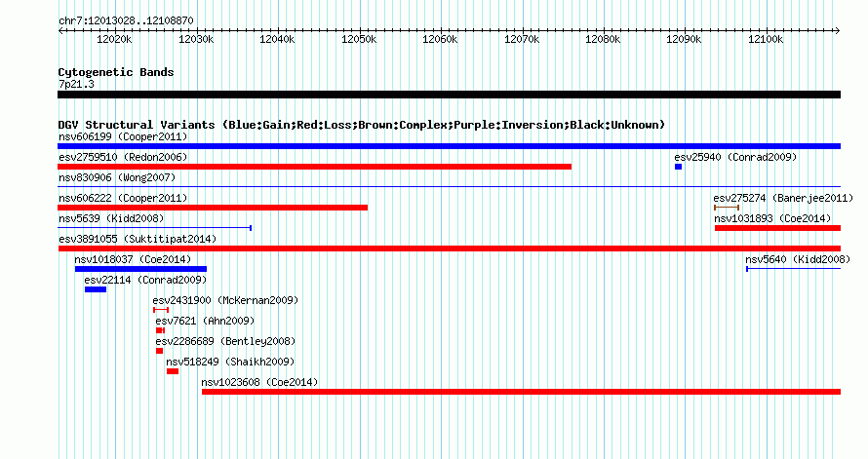This screenshot has height=459, width=868.
Task: Click the Cytogenetic Bands track title
Action: point(116,72)
